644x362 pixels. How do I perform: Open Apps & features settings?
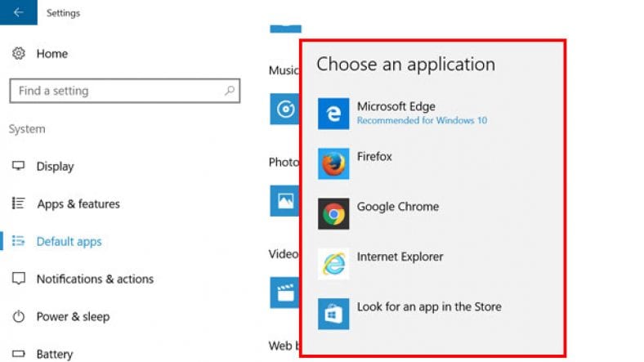click(78, 204)
